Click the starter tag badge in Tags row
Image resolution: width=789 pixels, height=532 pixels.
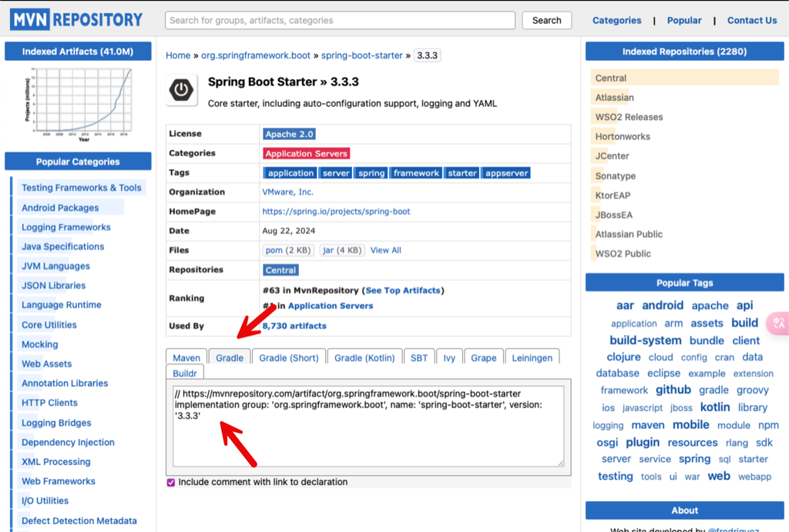pyautogui.click(x=462, y=173)
